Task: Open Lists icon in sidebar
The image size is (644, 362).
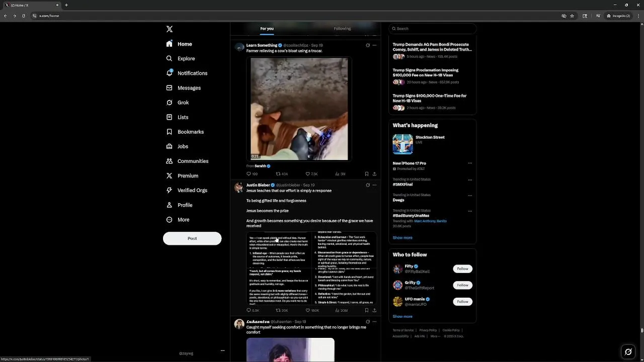Action: (170, 117)
